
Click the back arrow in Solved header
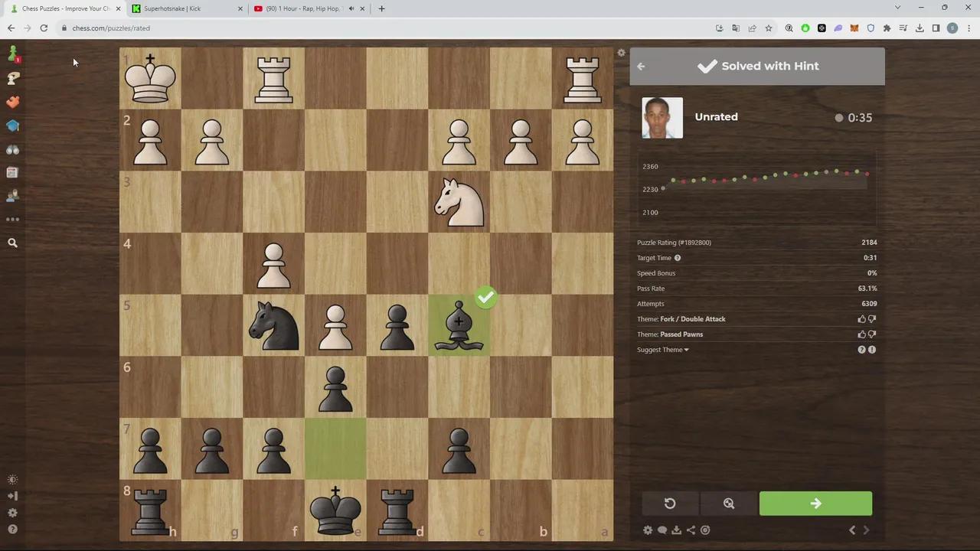(641, 67)
